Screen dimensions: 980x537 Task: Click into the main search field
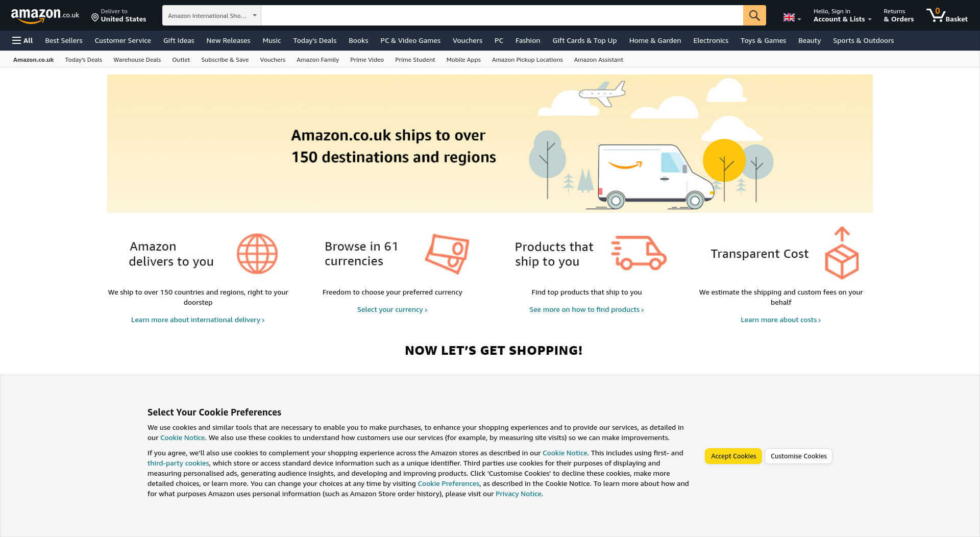(x=502, y=15)
